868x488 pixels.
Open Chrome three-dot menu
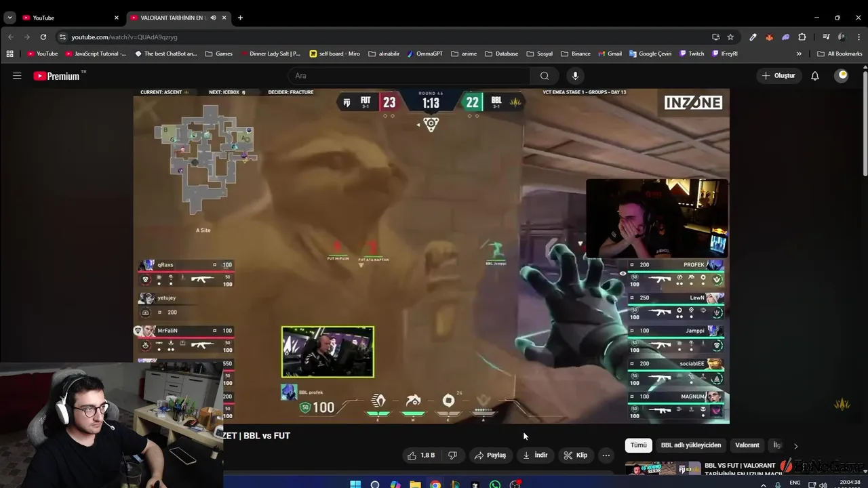tap(859, 37)
